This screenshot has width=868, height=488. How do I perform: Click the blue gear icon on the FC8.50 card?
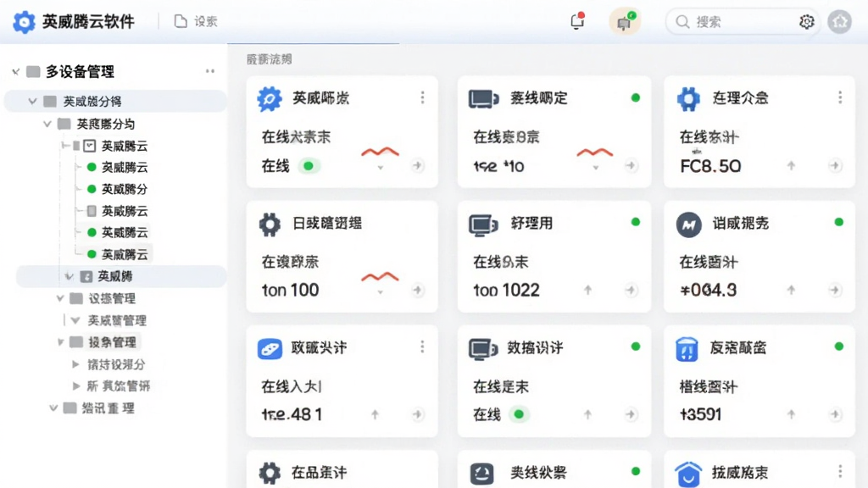pos(688,99)
